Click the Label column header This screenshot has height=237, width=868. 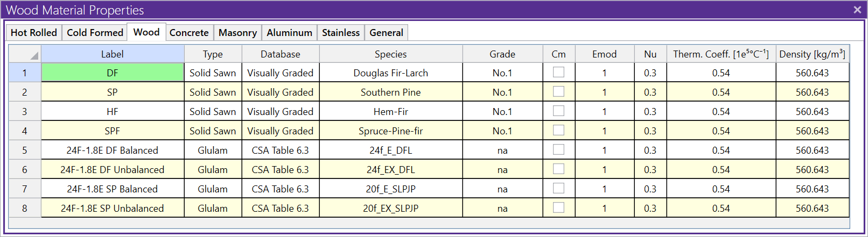point(112,54)
